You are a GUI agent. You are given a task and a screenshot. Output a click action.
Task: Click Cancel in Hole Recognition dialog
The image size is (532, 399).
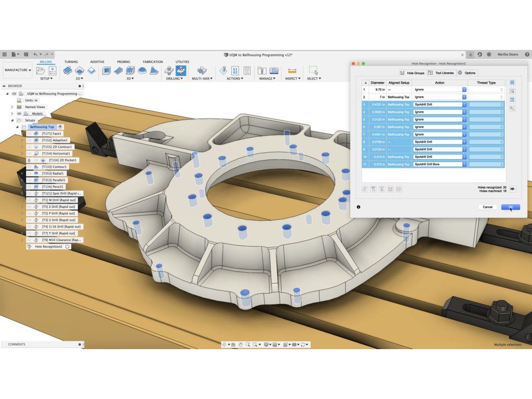point(487,207)
